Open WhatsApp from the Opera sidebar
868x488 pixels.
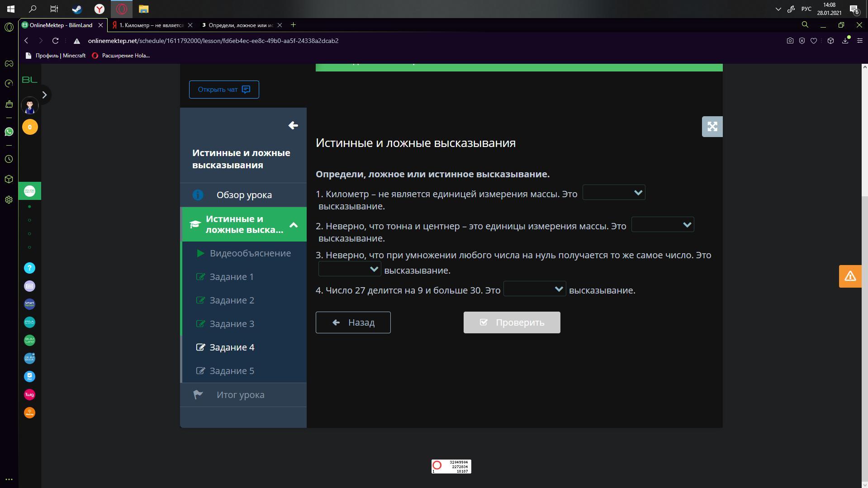(9, 132)
